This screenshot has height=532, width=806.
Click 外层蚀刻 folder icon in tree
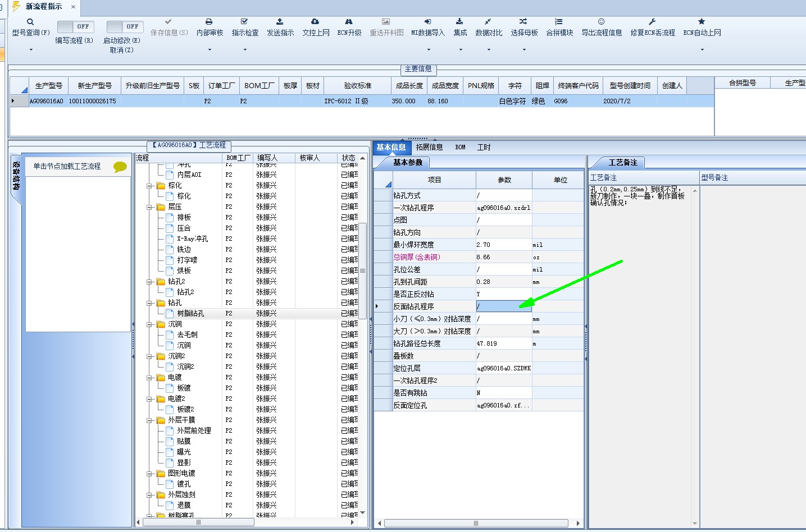(161, 494)
